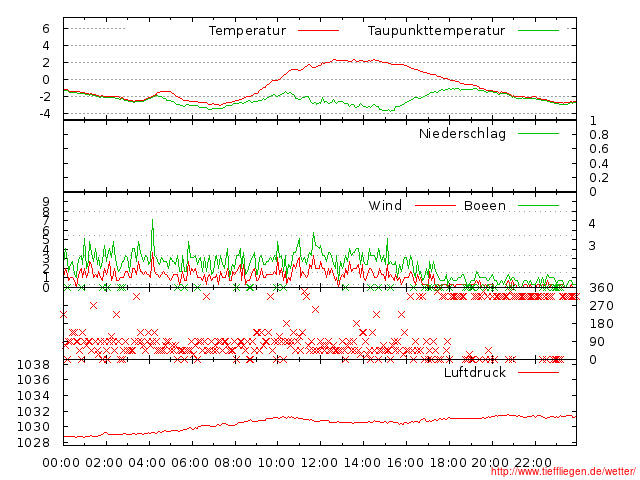Screen dimensions: 640x480
Task: Click the red Luftdruck legend line
Action: [538, 372]
